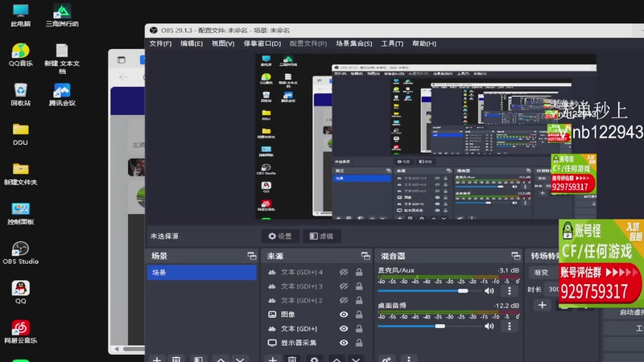Open the 控制面板 desktop icon
Viewport: 644px width, 362px height.
pos(21,213)
